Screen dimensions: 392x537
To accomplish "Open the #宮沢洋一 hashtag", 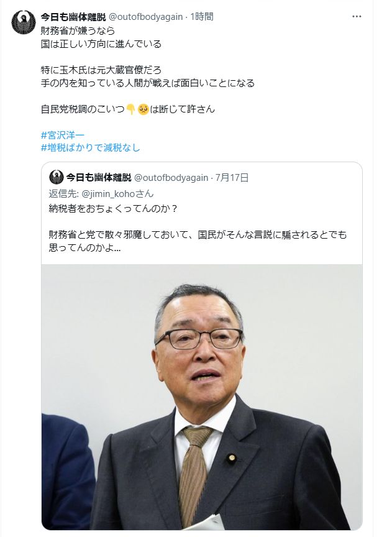I will coord(63,135).
